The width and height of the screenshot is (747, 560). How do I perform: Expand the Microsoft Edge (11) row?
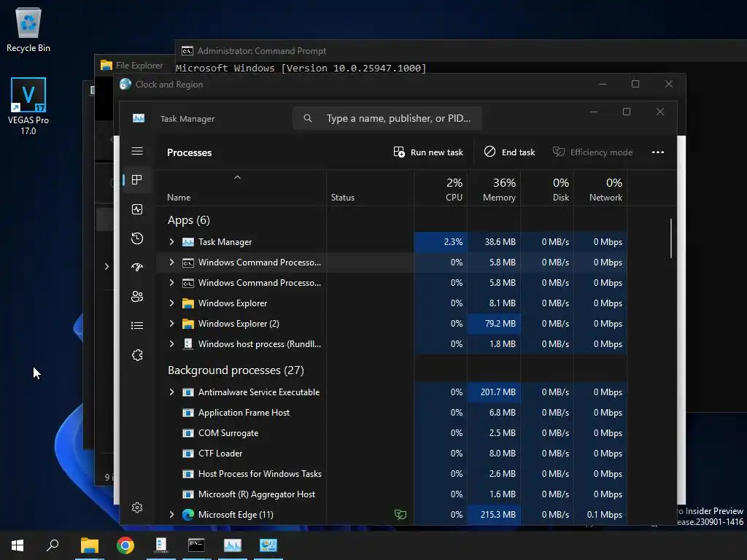pyautogui.click(x=171, y=515)
